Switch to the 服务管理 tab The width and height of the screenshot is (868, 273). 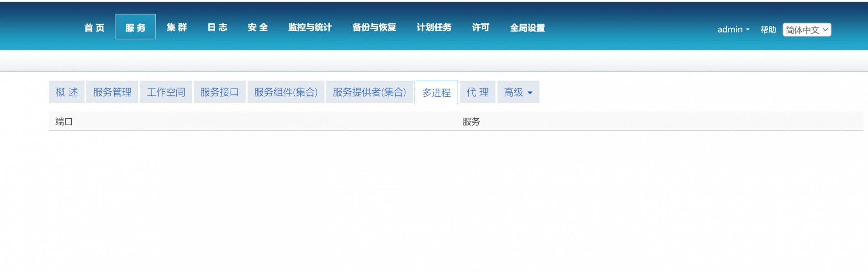[112, 92]
